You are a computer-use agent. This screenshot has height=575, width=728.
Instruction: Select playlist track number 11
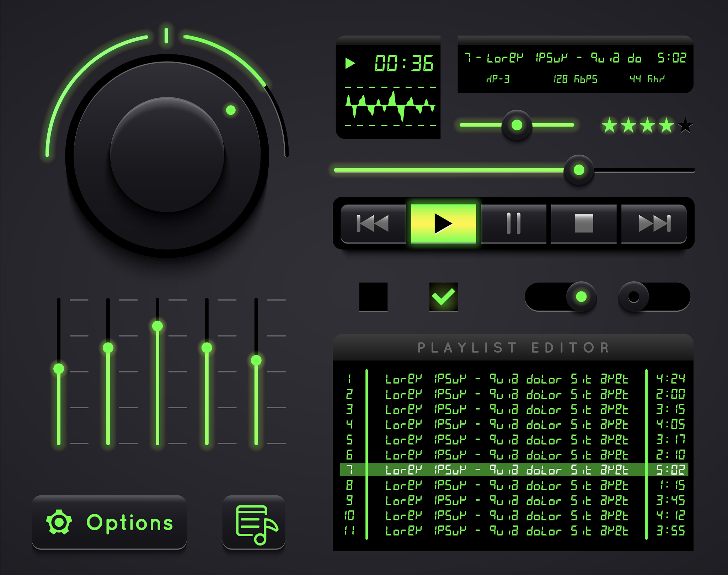[x=514, y=531]
